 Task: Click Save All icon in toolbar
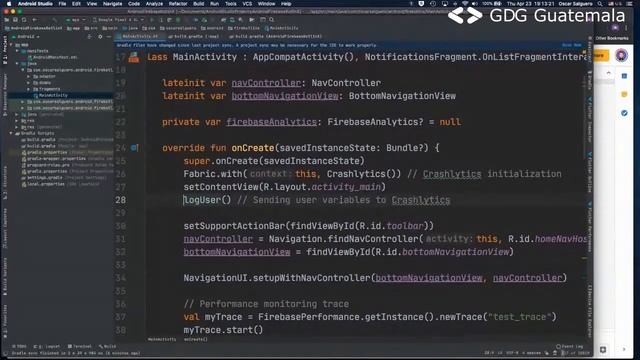16,20
